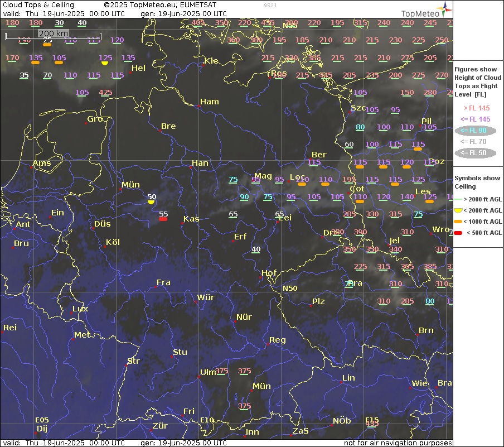The height and width of the screenshot is (447, 504).
Task: Click the 'Hof' city label
Action: tap(269, 273)
